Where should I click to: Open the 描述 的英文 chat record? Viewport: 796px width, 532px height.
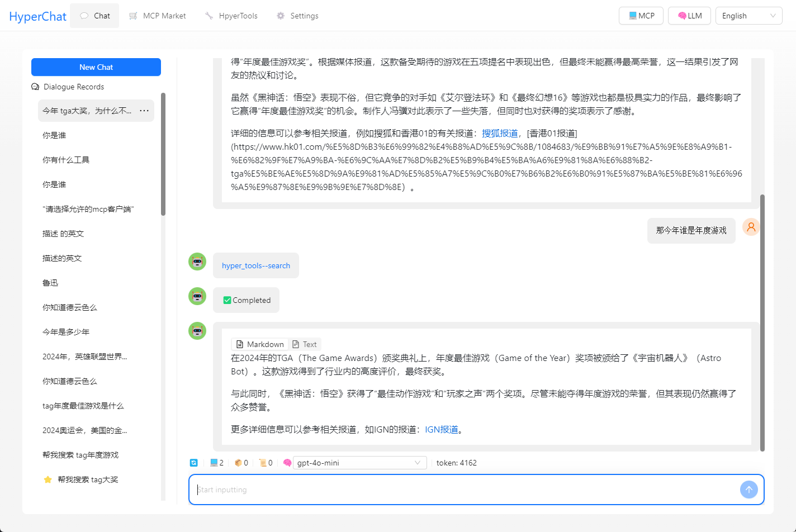96,234
